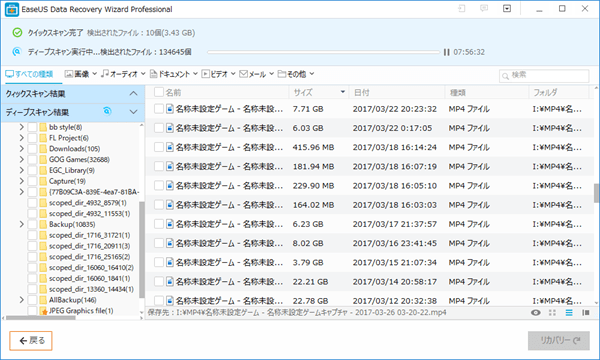
Task: Switch to the detail pane view icon
Action: coord(585,313)
